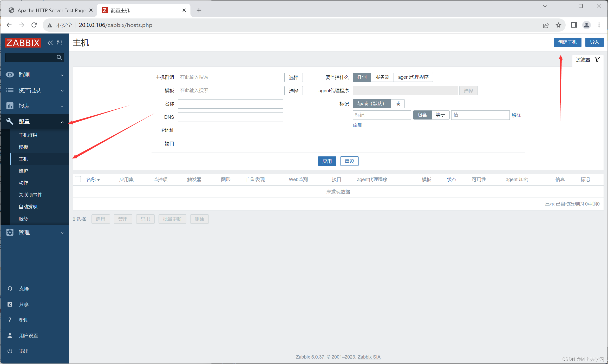608x364 pixels.
Task: Tick the select-all checkbox in hosts table header
Action: pyautogui.click(x=78, y=179)
